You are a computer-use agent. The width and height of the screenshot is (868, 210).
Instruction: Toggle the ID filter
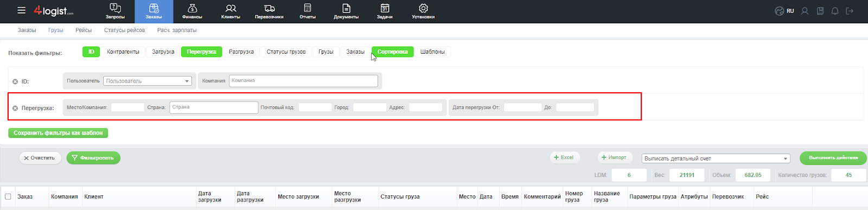coord(91,52)
